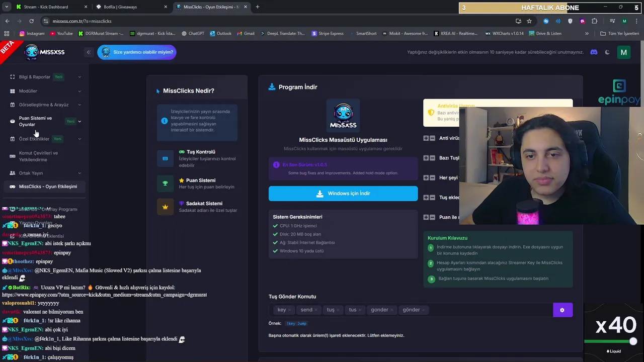Viewport: 644px width, 362px height.
Task: Open the epinpay.com link in chat
Action: pyautogui.click(x=104, y=295)
